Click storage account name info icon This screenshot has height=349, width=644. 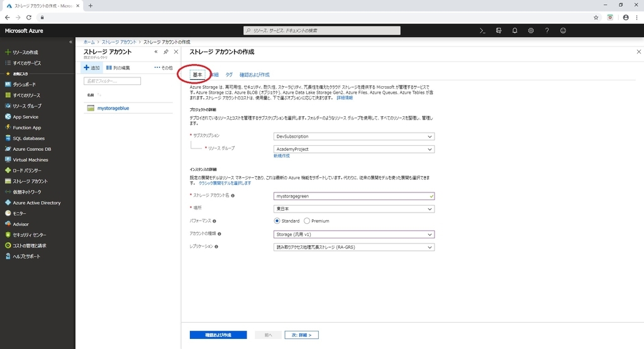233,196
